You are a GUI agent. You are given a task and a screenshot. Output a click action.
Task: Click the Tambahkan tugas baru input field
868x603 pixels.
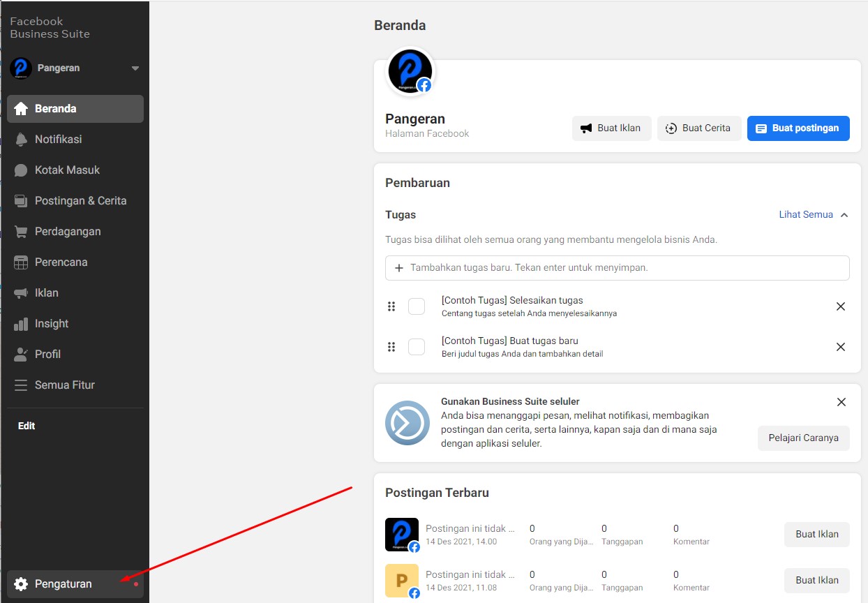click(x=618, y=268)
